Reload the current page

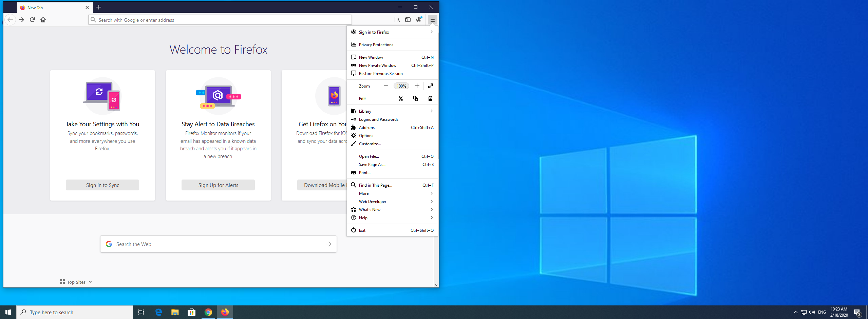(32, 20)
